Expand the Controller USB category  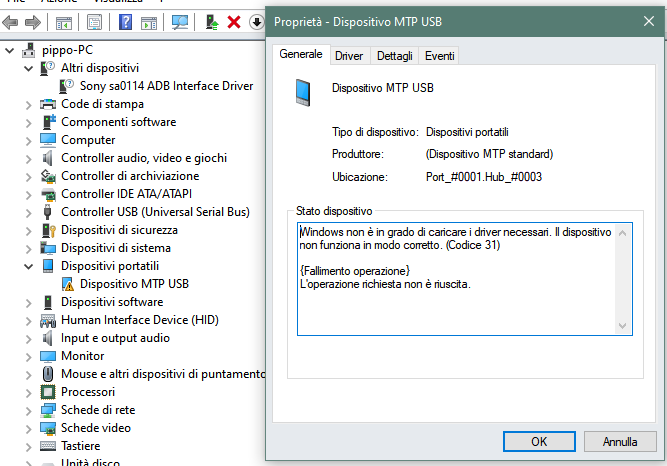pos(27,212)
